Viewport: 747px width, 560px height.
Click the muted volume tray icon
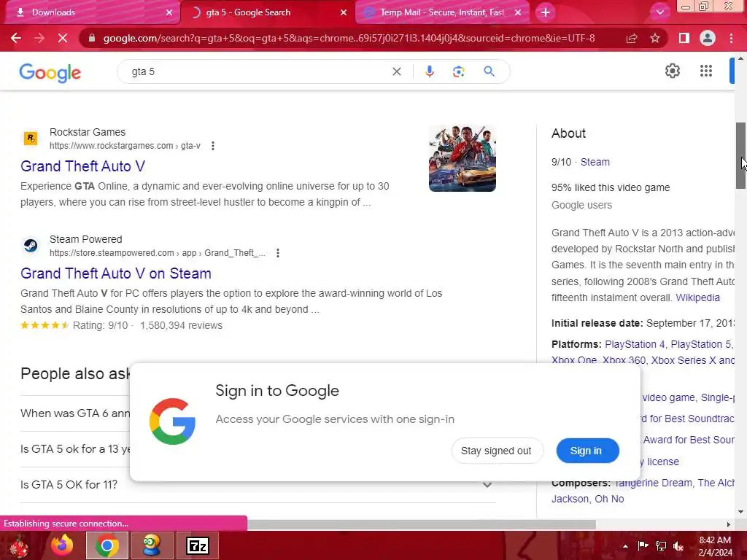[678, 546]
